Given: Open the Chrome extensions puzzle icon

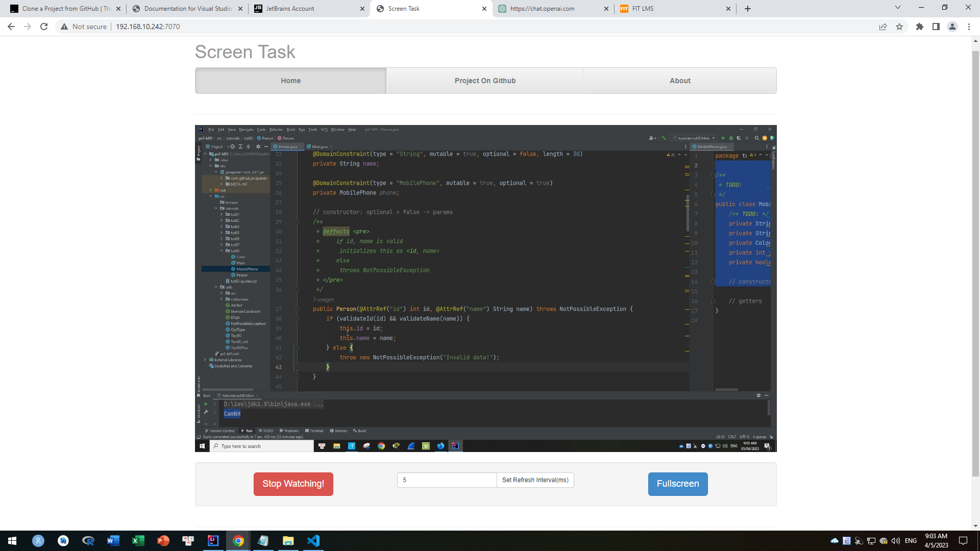Looking at the screenshot, I should (920, 27).
